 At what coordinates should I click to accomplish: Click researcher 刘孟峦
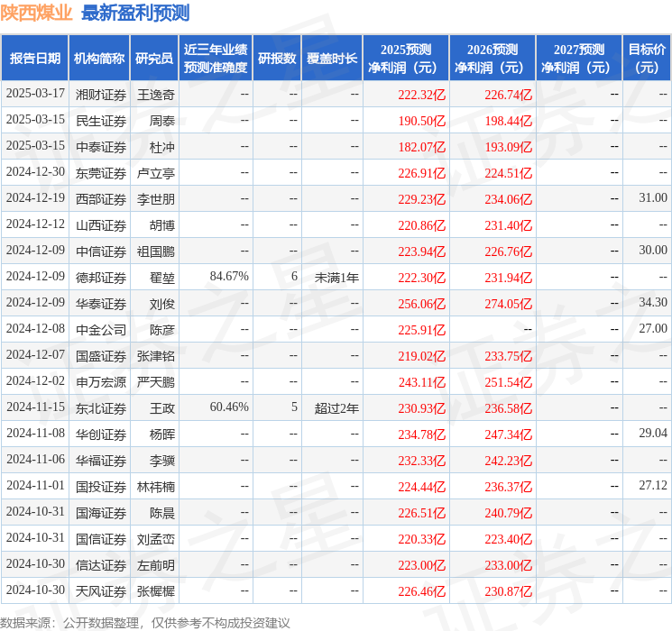[x=156, y=539]
